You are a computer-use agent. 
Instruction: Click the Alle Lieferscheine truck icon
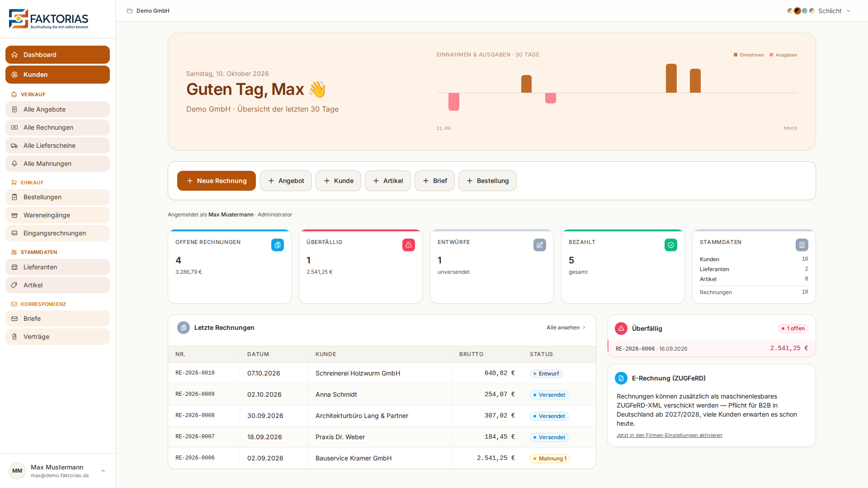pyautogui.click(x=14, y=145)
